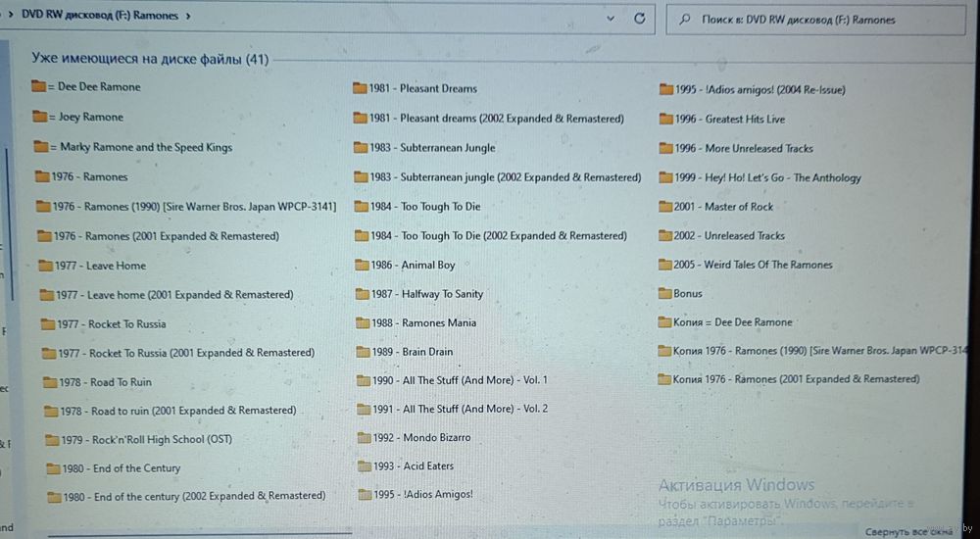Click folder icon of '= Marky Ramone and the Speed Kings'

tap(41, 148)
